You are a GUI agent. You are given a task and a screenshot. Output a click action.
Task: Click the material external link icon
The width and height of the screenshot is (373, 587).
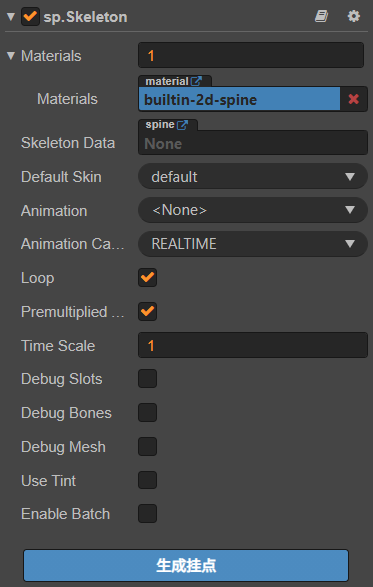[196, 81]
